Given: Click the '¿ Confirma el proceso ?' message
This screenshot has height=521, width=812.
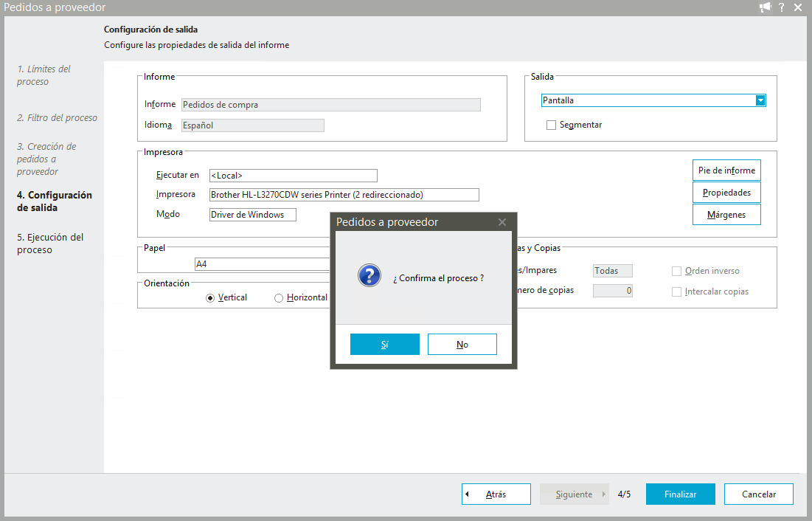Looking at the screenshot, I should pyautogui.click(x=438, y=278).
